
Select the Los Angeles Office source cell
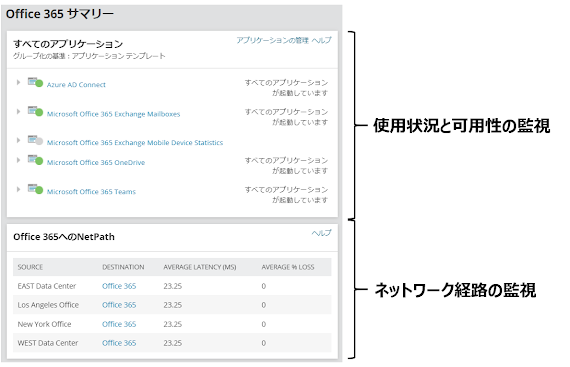click(x=48, y=305)
